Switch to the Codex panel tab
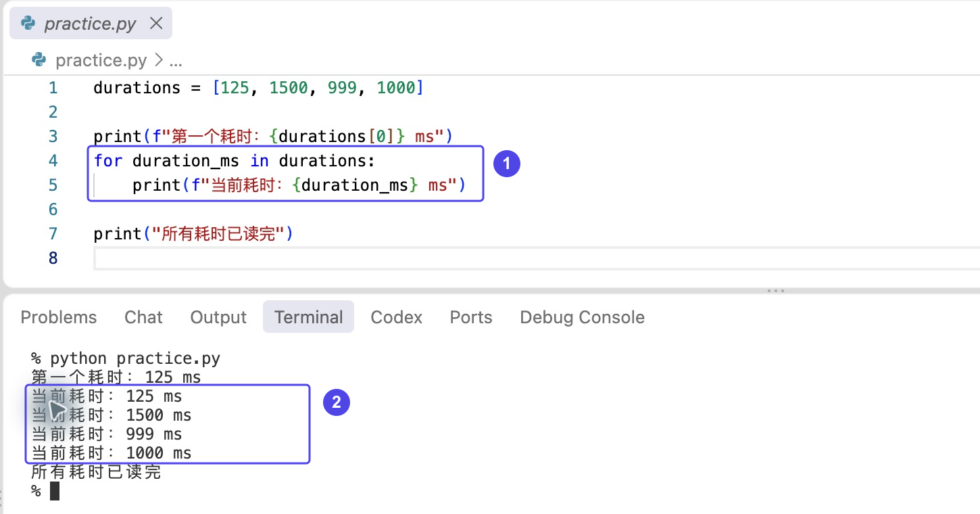This screenshot has height=514, width=980. [x=397, y=317]
